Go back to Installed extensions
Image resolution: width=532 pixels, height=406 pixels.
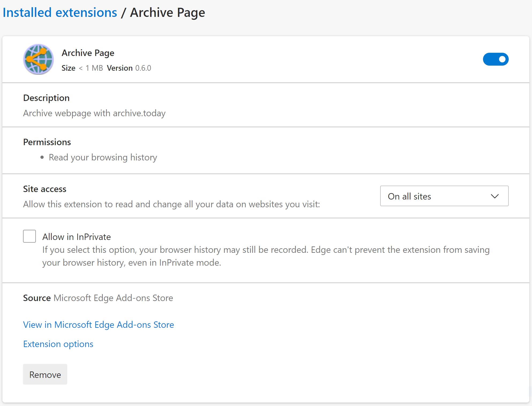click(60, 13)
